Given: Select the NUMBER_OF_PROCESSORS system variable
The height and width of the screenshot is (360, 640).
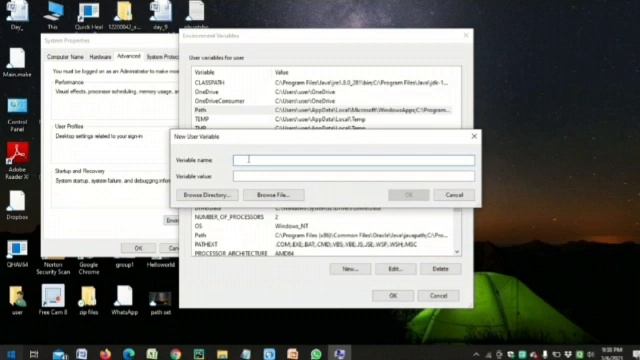Looking at the screenshot, I should tap(322, 217).
